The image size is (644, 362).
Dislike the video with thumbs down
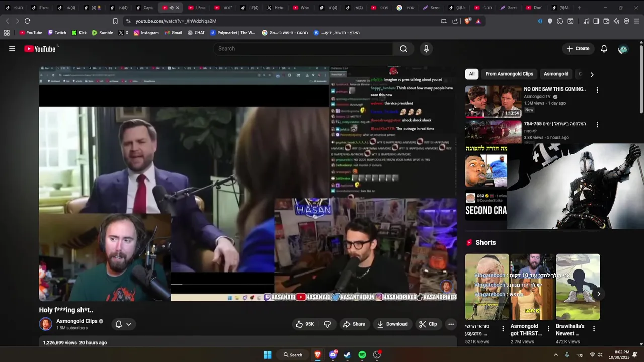327,324
